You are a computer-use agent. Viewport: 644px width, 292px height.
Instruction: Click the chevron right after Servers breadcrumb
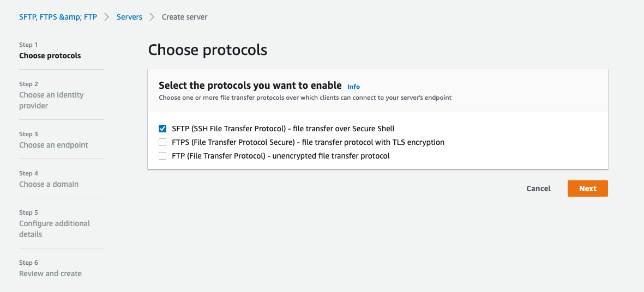(x=152, y=17)
